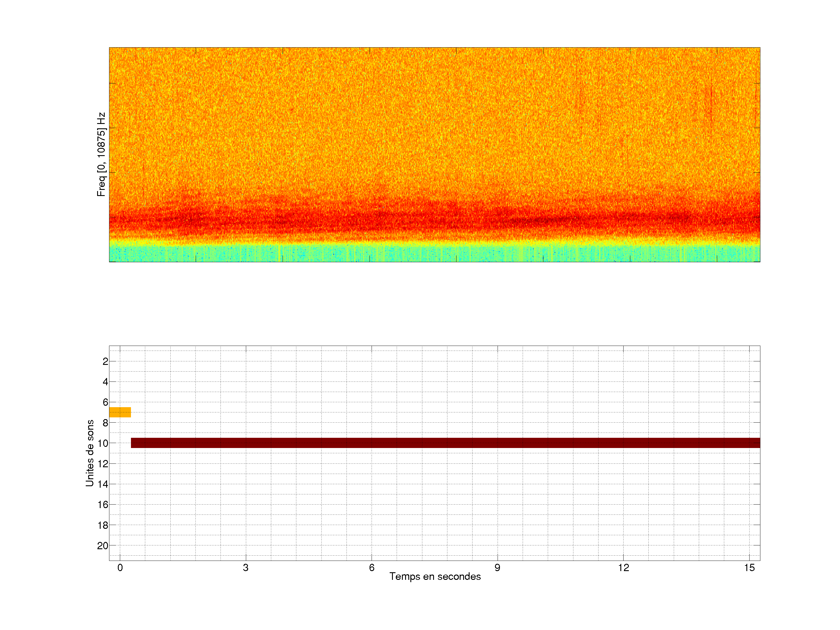Click the y-axis tick label 14
The width and height of the screenshot is (840, 630).
point(103,484)
